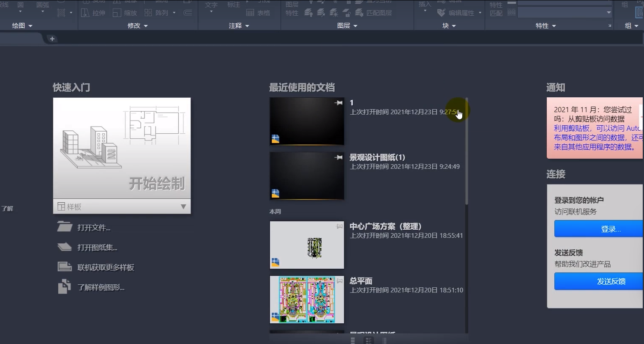Click the sheet set icon beside 打开图纸集
The height and width of the screenshot is (344, 644).
click(x=65, y=247)
